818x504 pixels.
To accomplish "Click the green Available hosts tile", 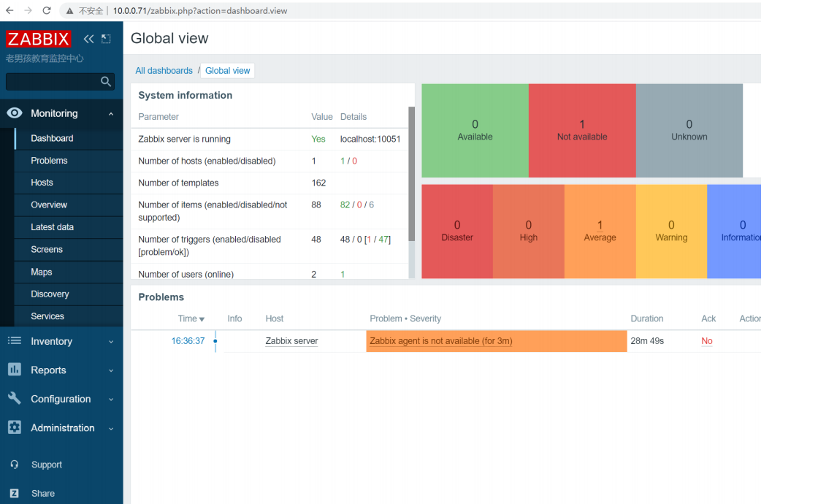I will pos(475,131).
